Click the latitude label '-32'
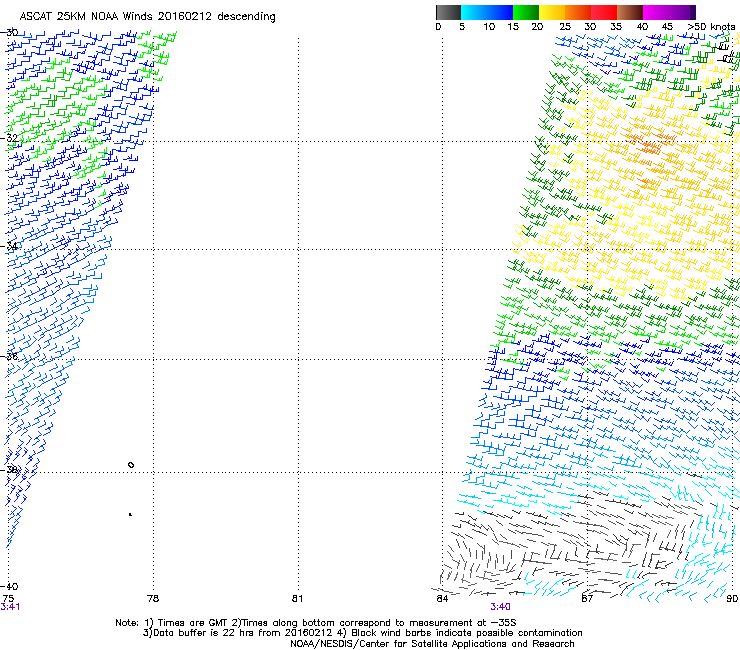Screen dimensions: 740x650 pos(9,138)
